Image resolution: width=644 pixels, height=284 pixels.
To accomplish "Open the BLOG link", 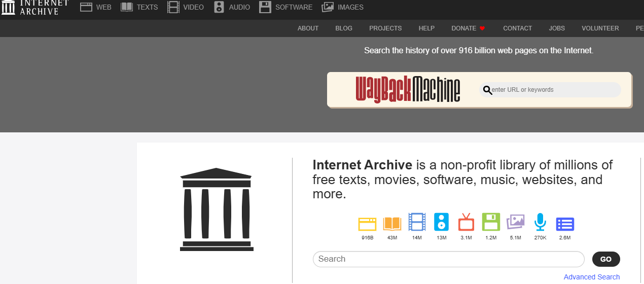I will (x=344, y=28).
